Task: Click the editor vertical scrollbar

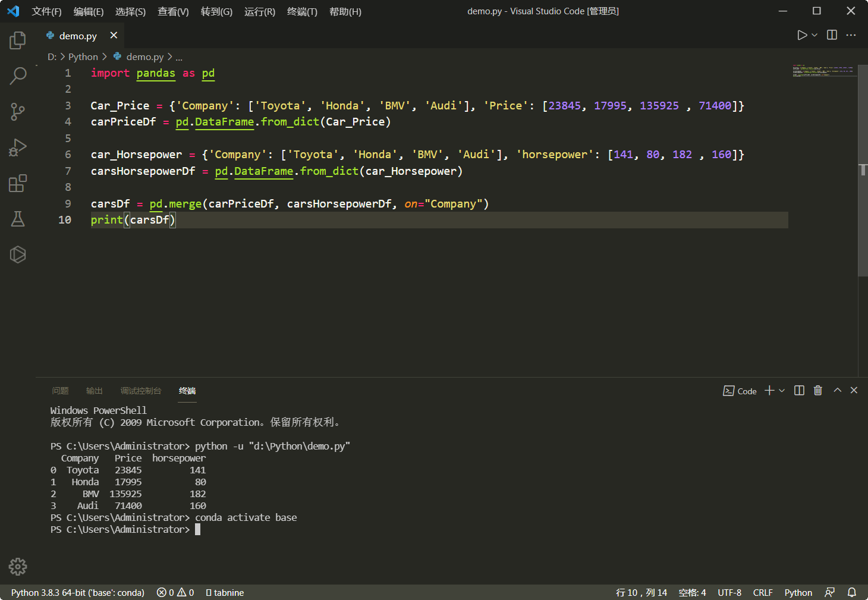Action: tap(863, 167)
